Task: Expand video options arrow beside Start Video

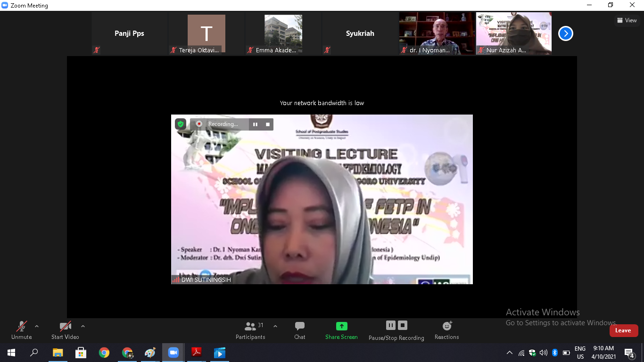Action: 83,326
